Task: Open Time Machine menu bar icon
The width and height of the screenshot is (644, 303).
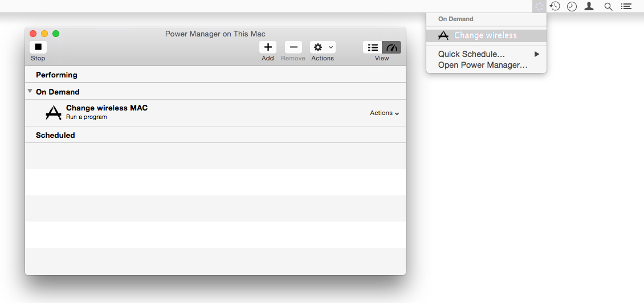Action: click(x=555, y=6)
